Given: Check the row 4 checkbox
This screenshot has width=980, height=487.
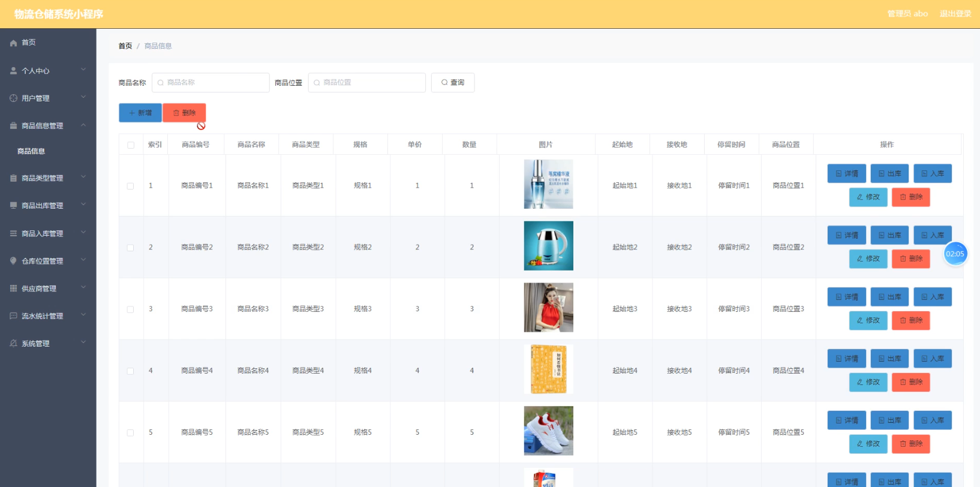Looking at the screenshot, I should [x=130, y=371].
